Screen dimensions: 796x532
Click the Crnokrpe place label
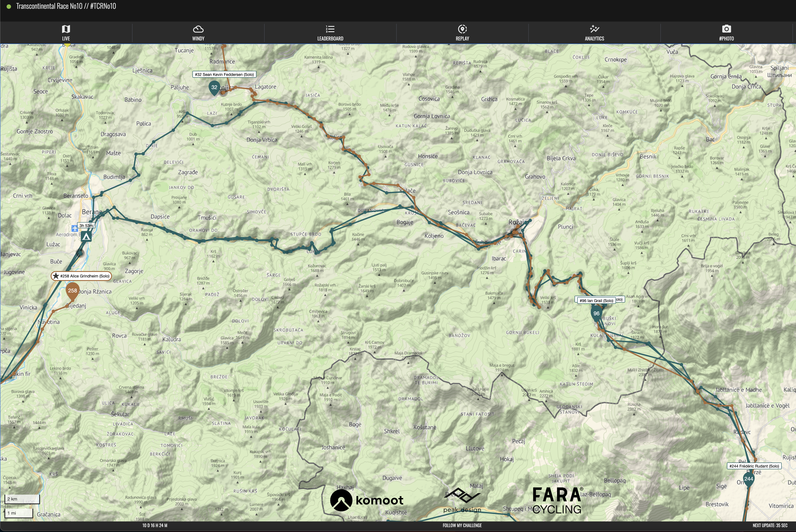pos(616,60)
